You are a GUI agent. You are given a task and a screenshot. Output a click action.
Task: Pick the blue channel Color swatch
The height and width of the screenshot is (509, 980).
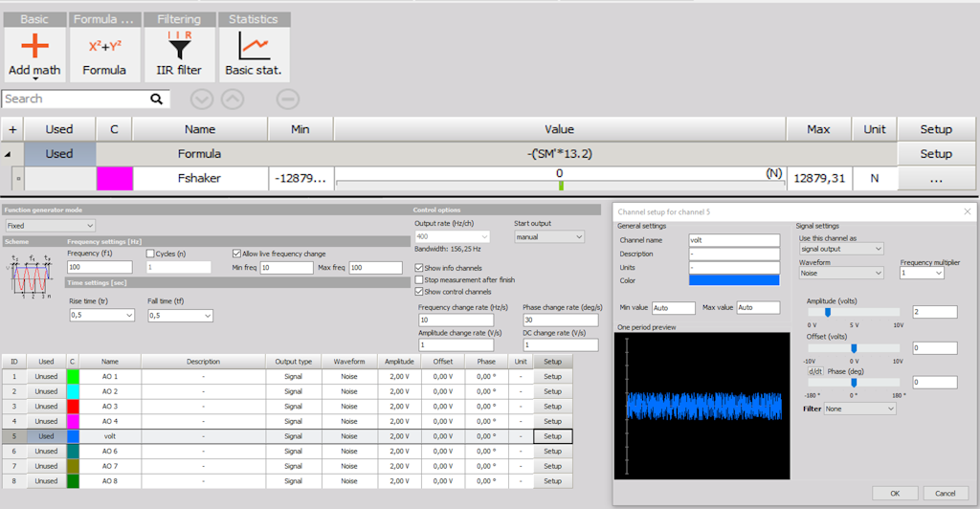(x=734, y=280)
